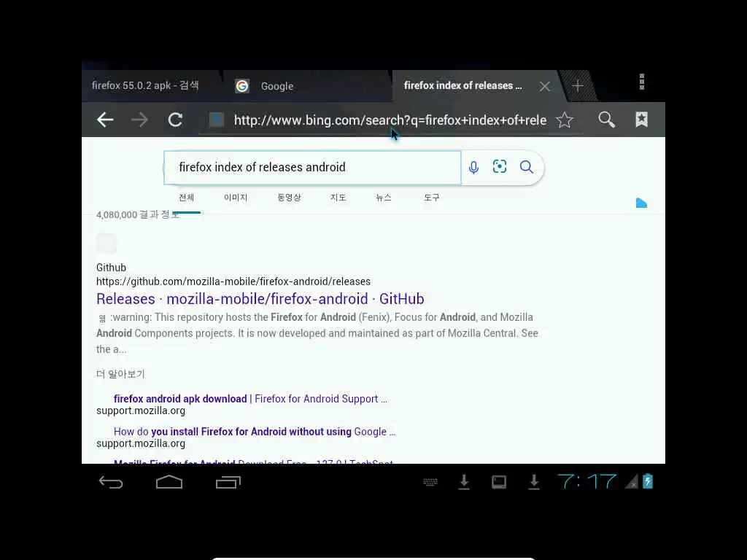This screenshot has width=747, height=560.
Task: Click the Google favicon on second tab
Action: [242, 86]
